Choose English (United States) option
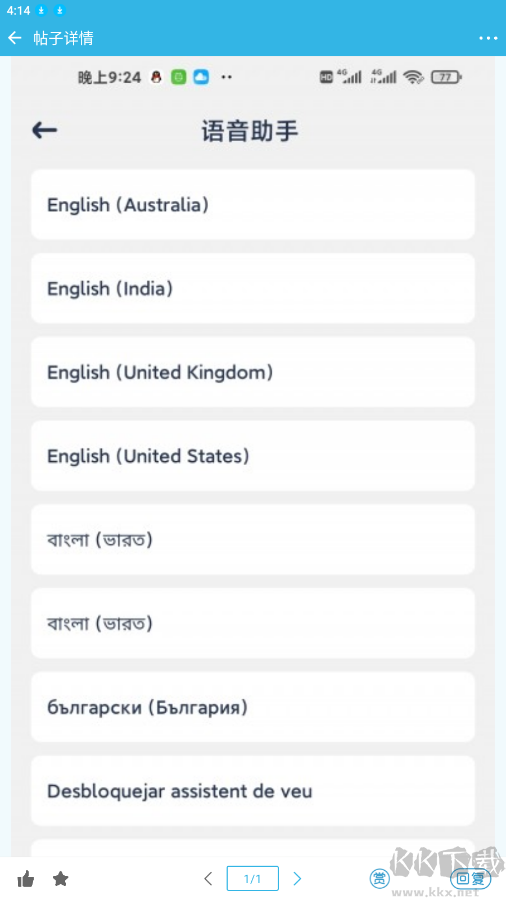This screenshot has height=899, width=506. [253, 456]
